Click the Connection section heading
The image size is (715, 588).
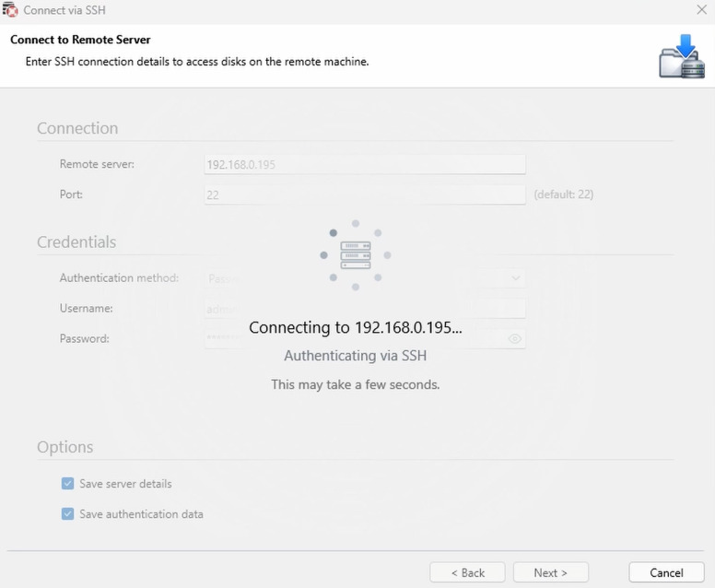(77, 128)
